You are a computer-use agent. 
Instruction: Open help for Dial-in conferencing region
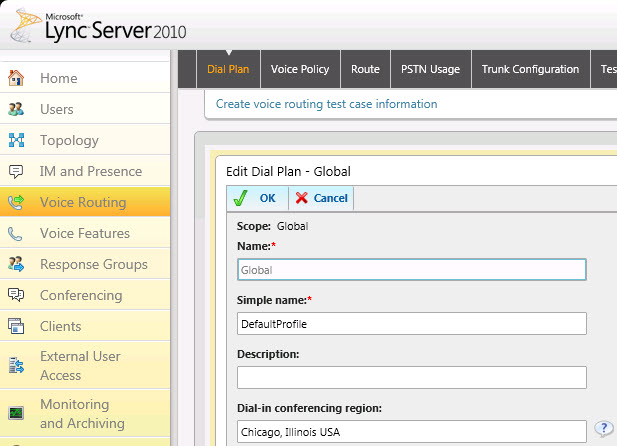pyautogui.click(x=603, y=429)
